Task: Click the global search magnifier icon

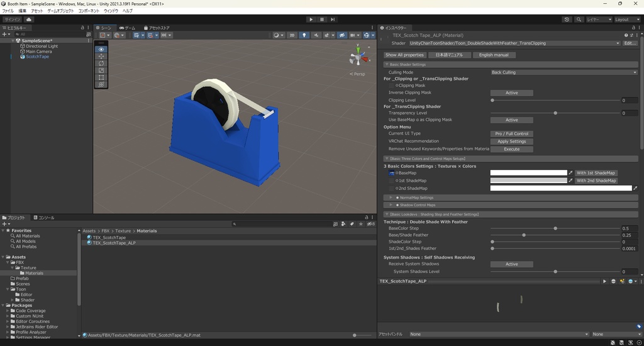Action: click(579, 20)
